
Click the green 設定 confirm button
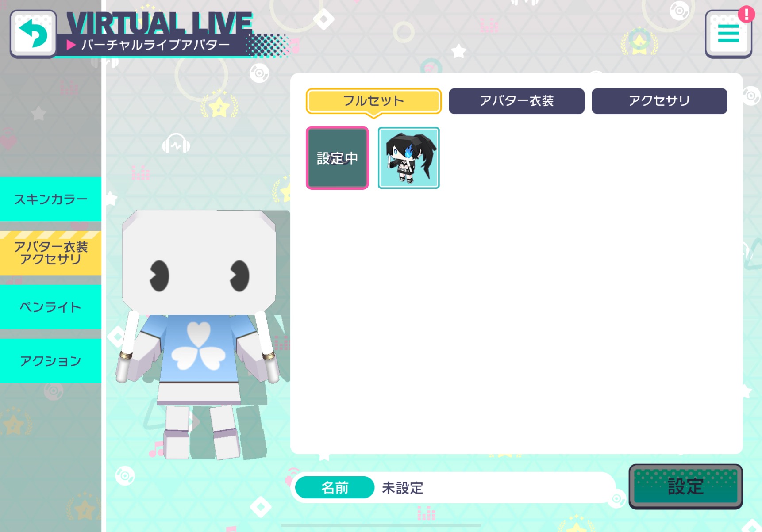click(685, 486)
